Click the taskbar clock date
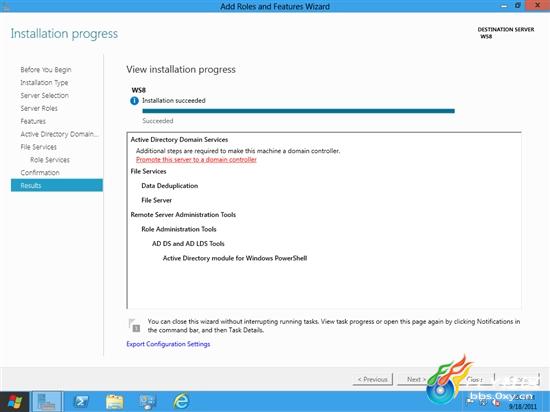550x412 pixels. coord(523,407)
